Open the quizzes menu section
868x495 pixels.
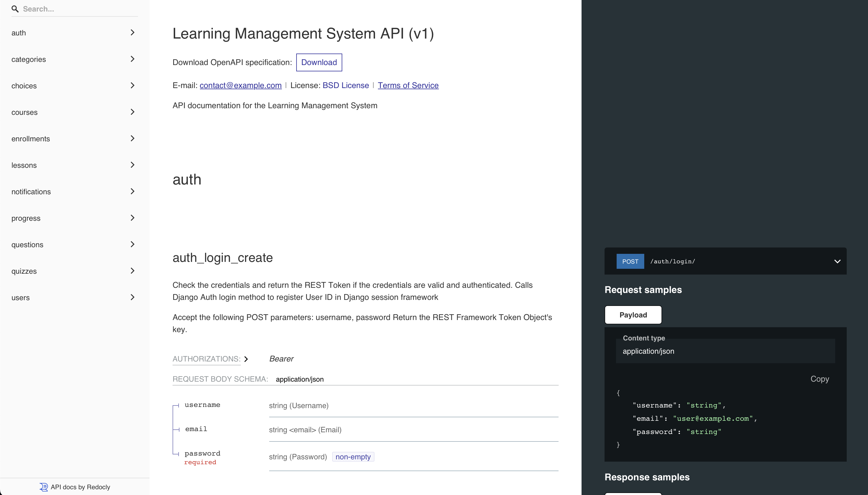click(x=74, y=271)
